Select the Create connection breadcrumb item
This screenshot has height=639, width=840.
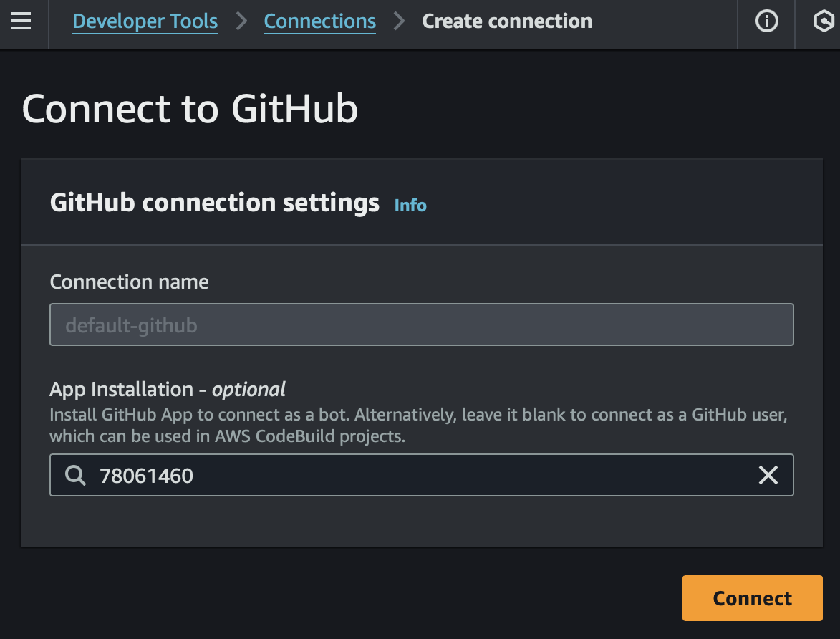point(507,22)
